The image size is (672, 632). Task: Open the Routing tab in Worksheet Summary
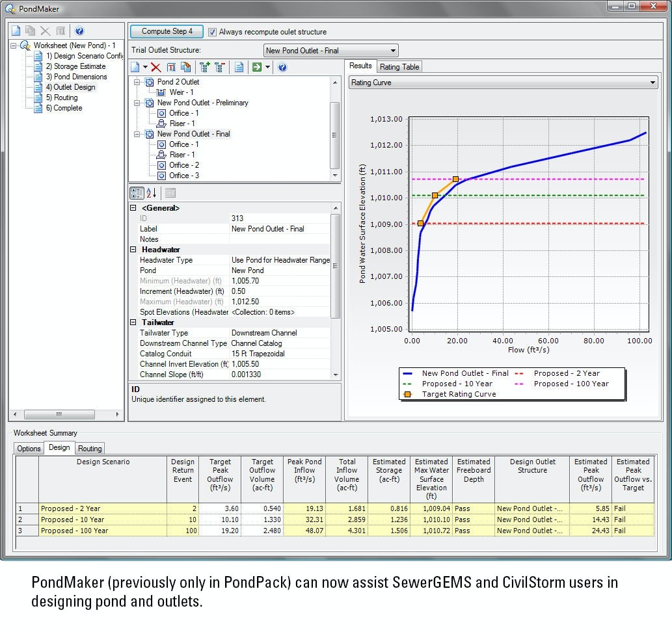point(90,448)
